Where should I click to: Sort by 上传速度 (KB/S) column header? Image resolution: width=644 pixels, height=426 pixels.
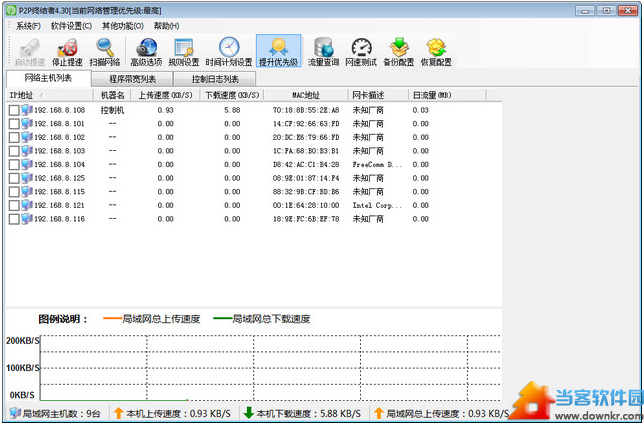(x=165, y=95)
